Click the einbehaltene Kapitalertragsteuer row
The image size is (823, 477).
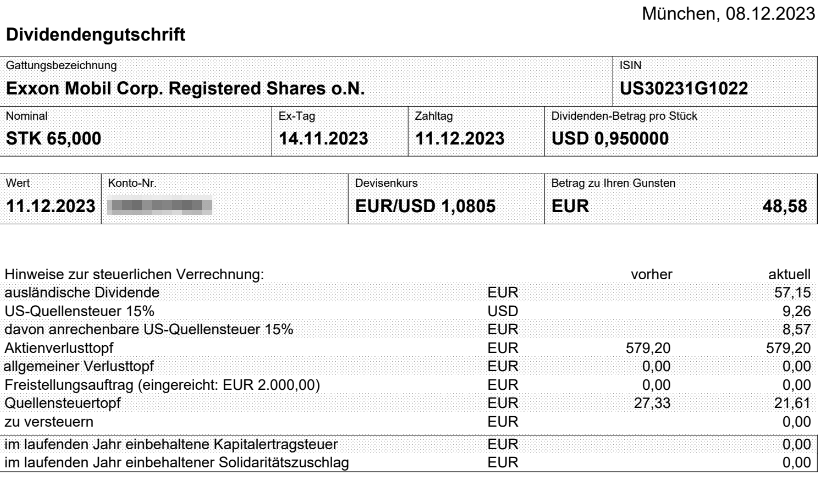[x=408, y=444]
